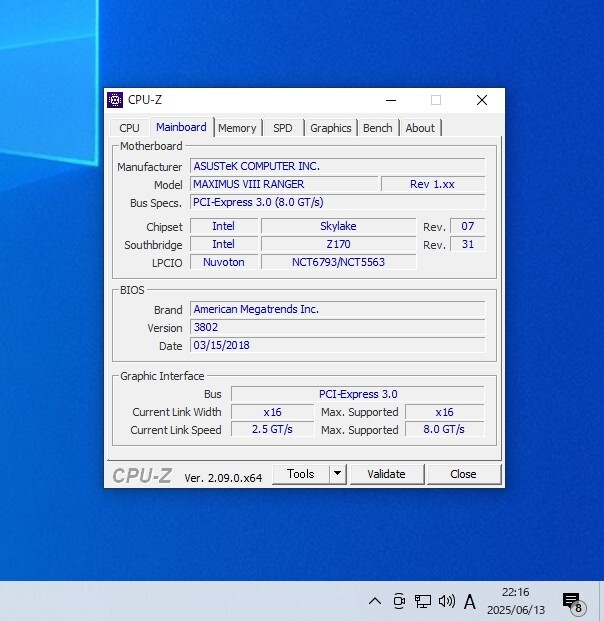Click the southbridge Rev. 31 value
The height and width of the screenshot is (621, 604).
coord(468,244)
